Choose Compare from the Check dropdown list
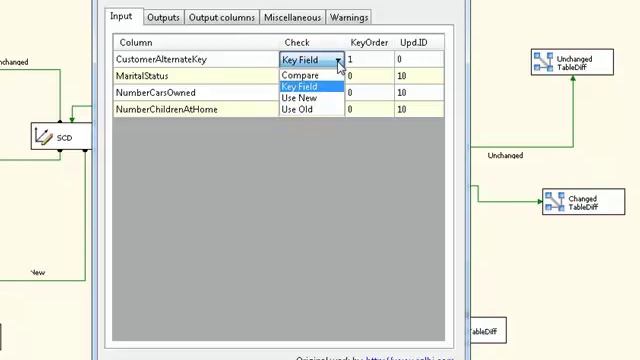This screenshot has height=360, width=640. pos(312,75)
